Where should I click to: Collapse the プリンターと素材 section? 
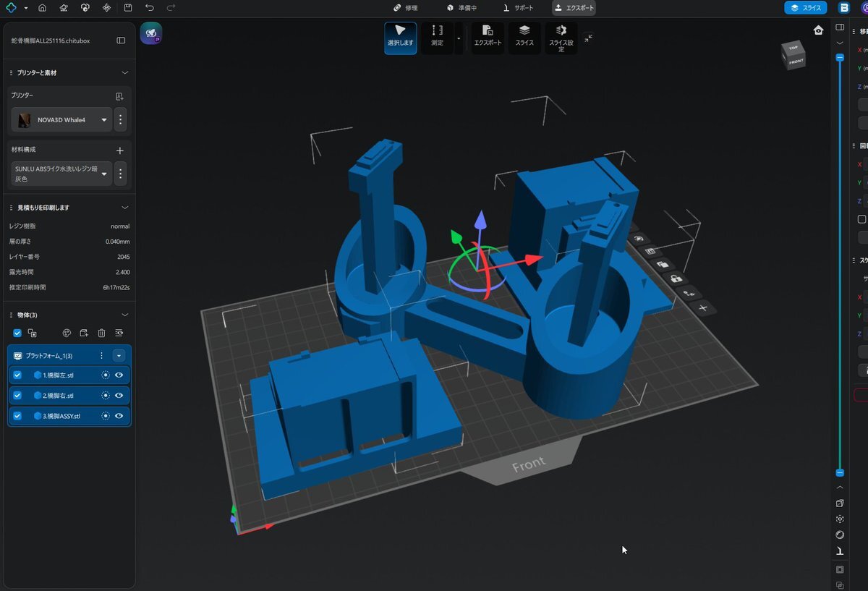pyautogui.click(x=124, y=73)
